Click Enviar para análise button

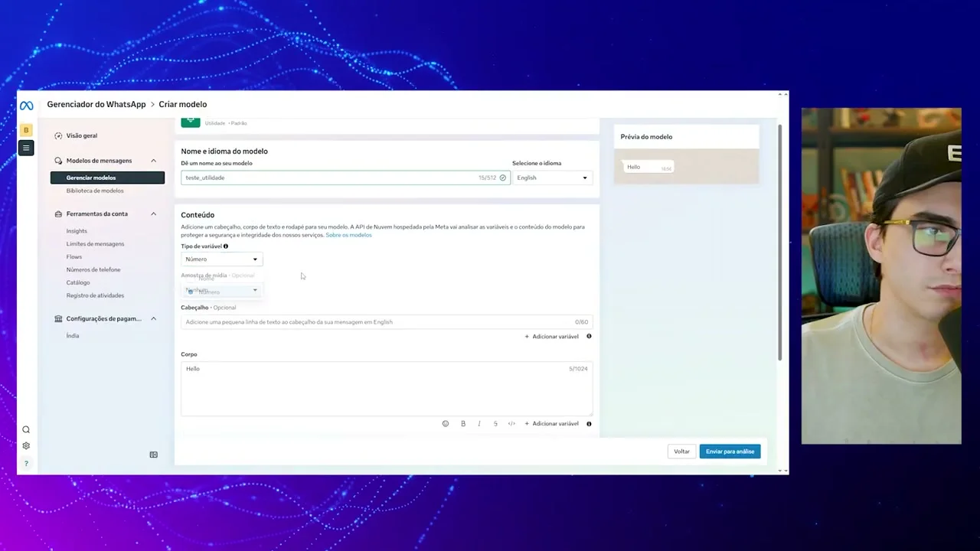[730, 452]
